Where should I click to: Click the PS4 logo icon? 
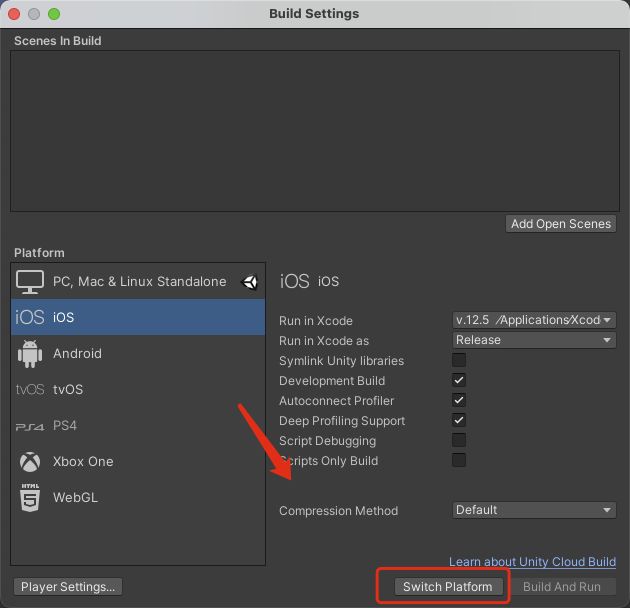pos(30,426)
